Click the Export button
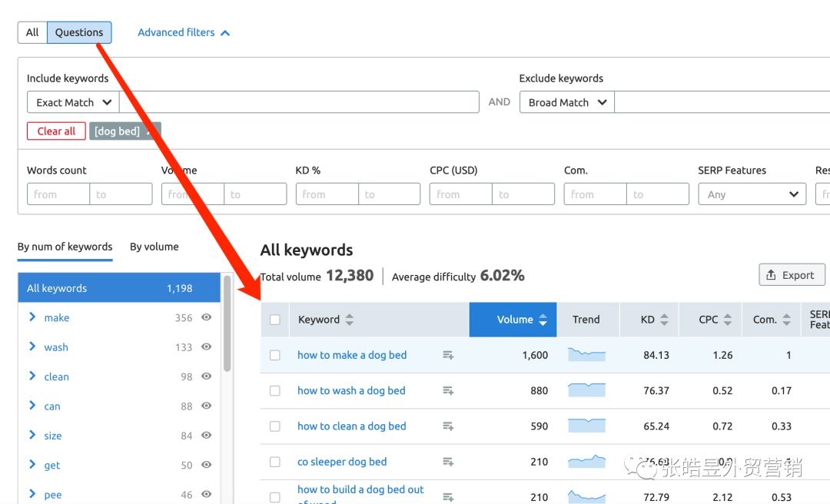This screenshot has height=504, width=830. (x=792, y=275)
